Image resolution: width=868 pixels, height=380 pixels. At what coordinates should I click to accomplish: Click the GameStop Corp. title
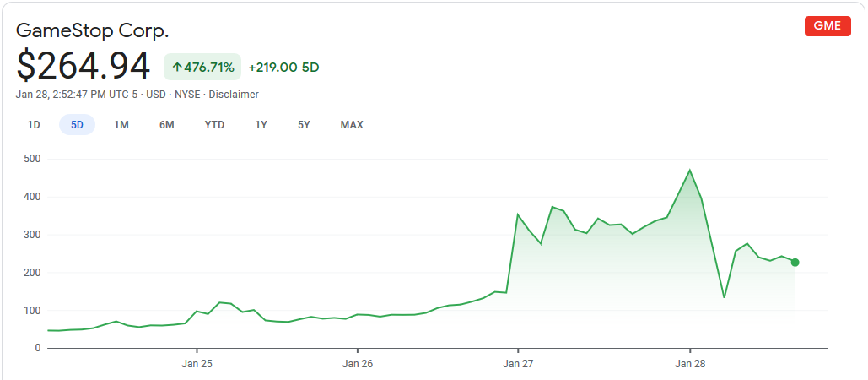click(93, 30)
